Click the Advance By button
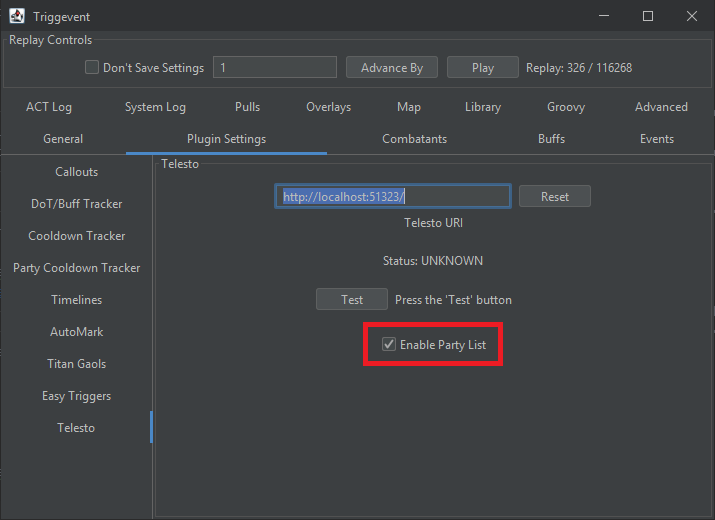This screenshot has width=715, height=520. coord(392,68)
